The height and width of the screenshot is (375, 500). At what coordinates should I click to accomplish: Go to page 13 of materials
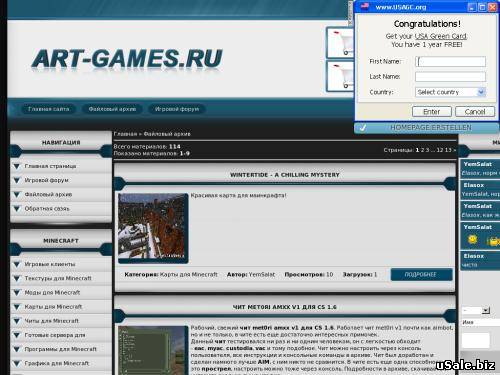(448, 150)
